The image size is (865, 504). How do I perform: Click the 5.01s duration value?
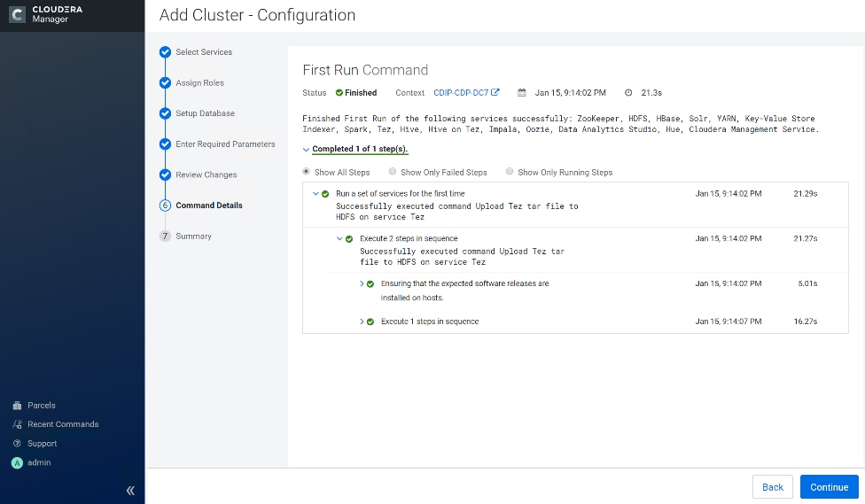pyautogui.click(x=807, y=283)
